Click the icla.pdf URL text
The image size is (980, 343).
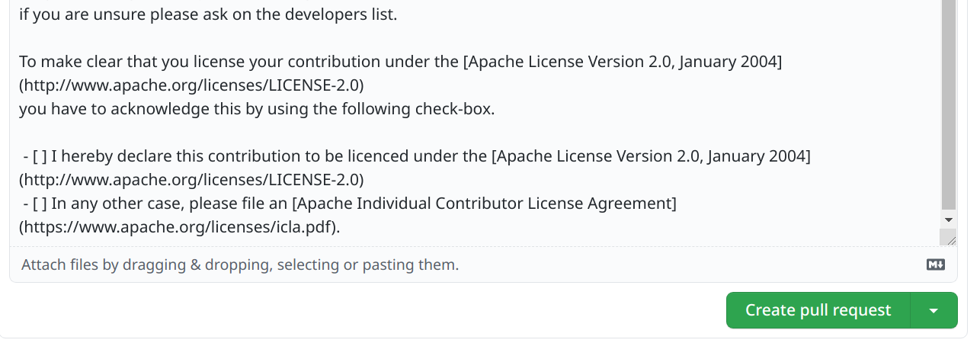click(x=180, y=227)
